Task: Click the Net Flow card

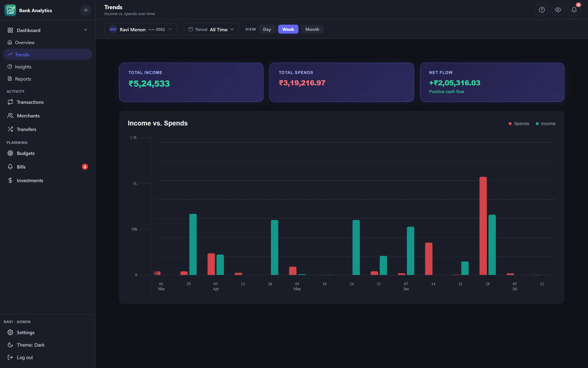Action: pyautogui.click(x=492, y=82)
